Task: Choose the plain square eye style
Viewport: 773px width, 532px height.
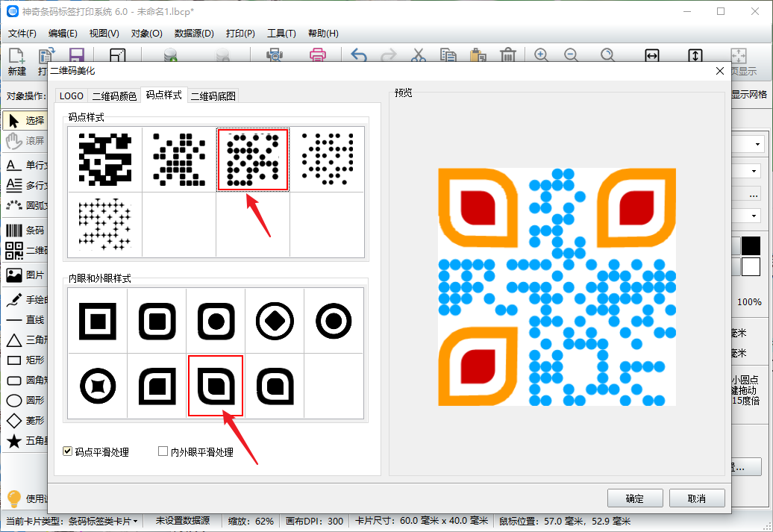Action: click(x=98, y=321)
